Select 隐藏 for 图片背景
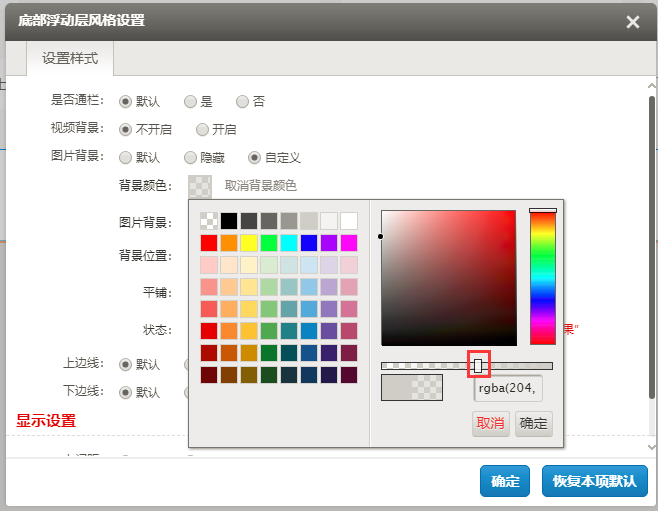Screen dimensions: 658x511 (190, 158)
